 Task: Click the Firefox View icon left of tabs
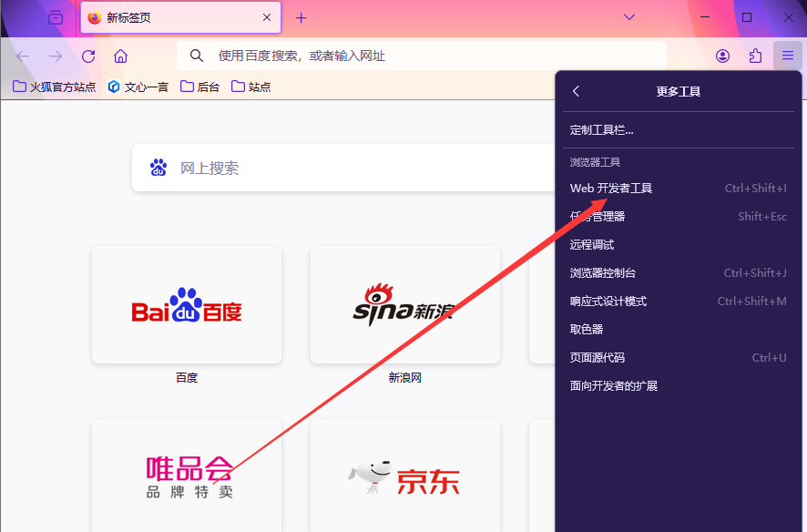tap(56, 18)
